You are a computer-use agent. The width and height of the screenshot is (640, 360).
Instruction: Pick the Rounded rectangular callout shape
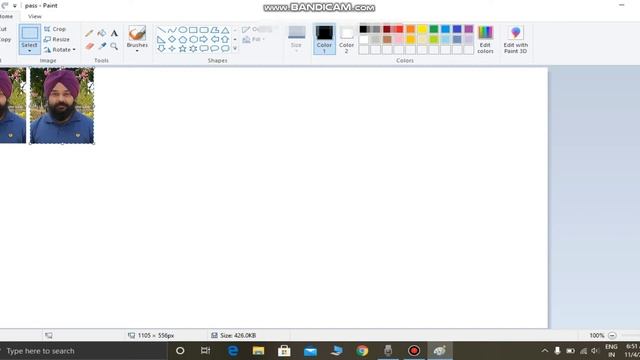204,49
